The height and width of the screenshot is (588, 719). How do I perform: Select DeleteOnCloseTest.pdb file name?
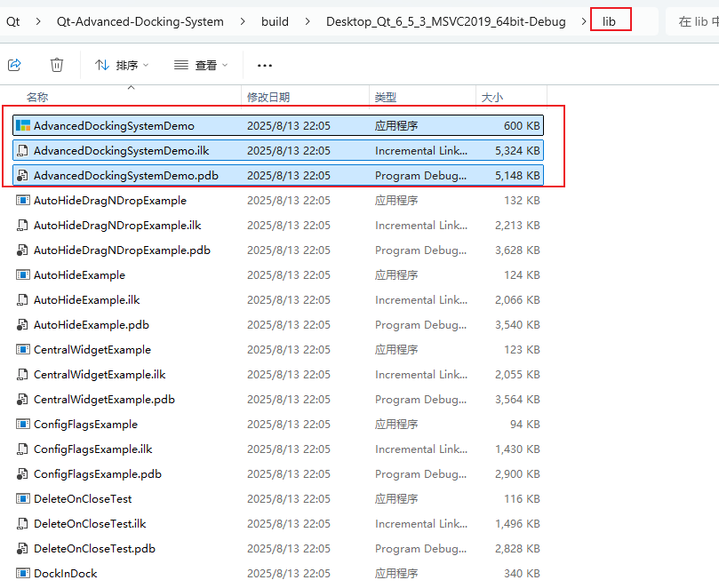[x=94, y=549]
